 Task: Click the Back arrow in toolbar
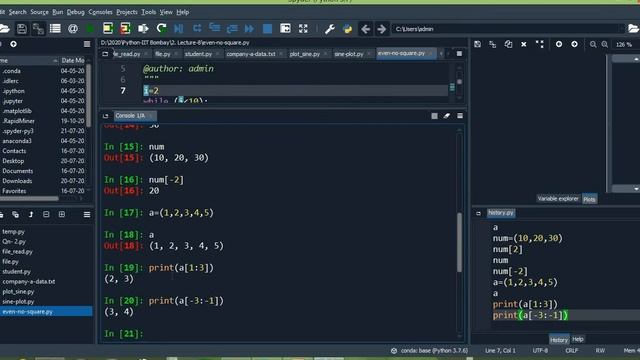365,29
